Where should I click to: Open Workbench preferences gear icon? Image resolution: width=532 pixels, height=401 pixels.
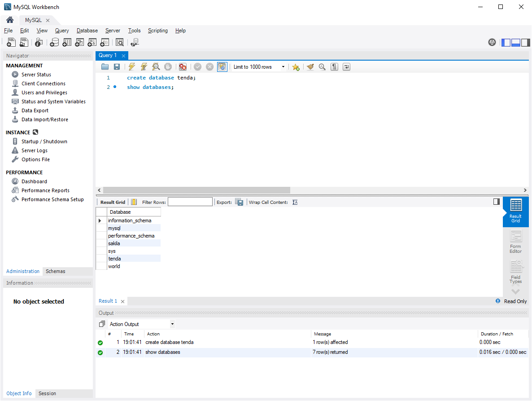492,43
